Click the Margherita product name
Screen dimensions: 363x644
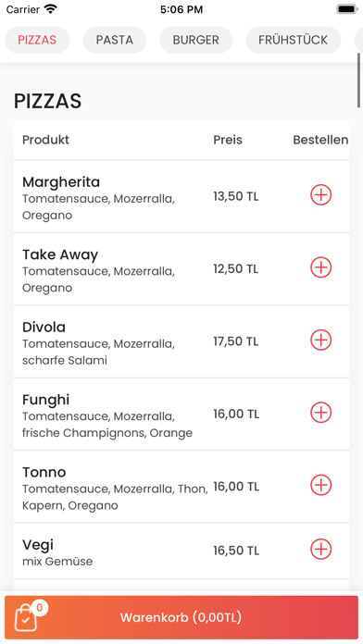click(61, 182)
